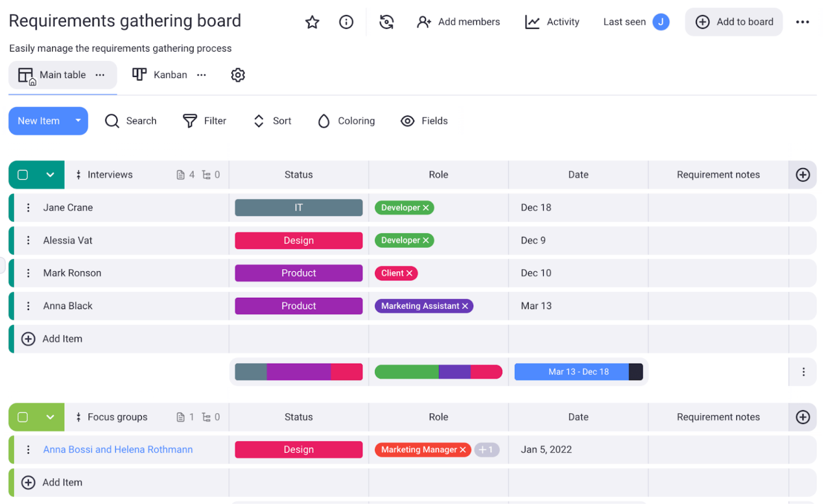Click the automation sync icon in header
Image resolution: width=826 pixels, height=504 pixels.
click(x=386, y=22)
